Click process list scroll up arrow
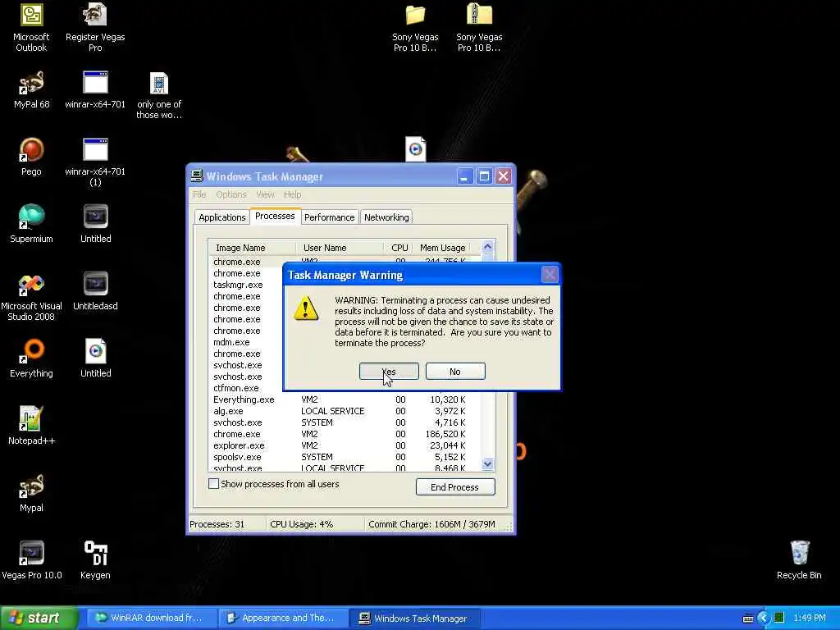Screen dimensions: 840x630 tap(487, 247)
